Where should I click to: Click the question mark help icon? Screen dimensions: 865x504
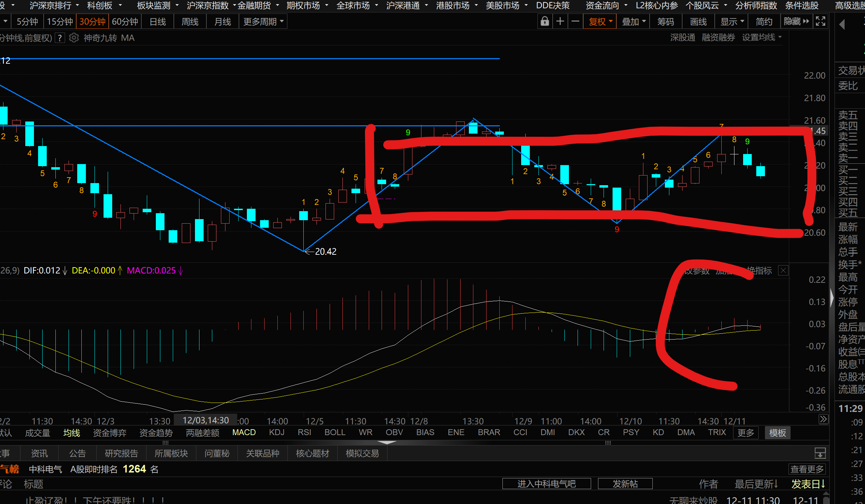(x=60, y=38)
